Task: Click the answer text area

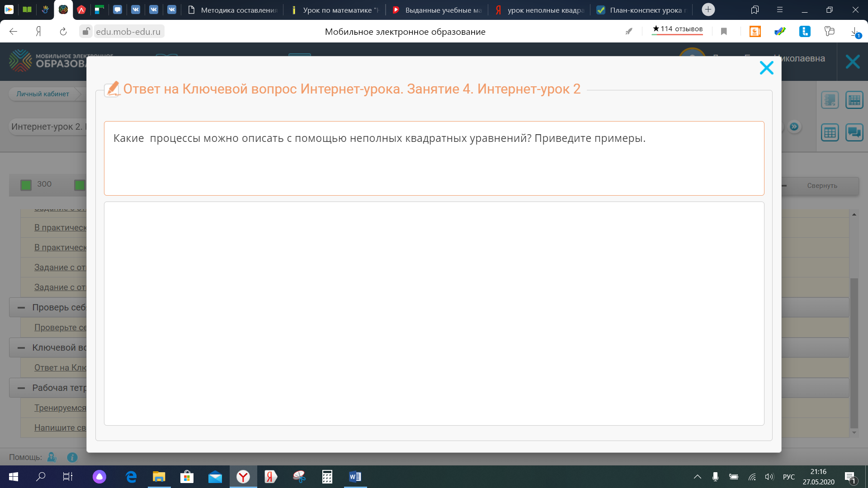Action: 434,313
